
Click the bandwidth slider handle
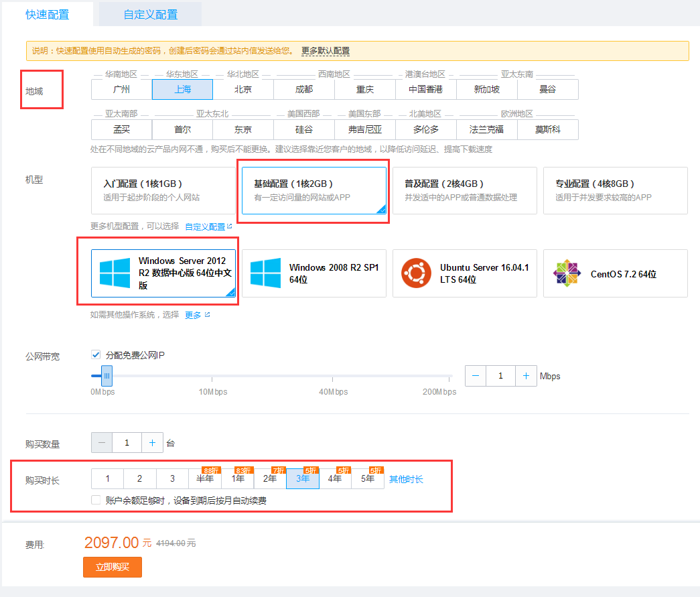coord(106,376)
